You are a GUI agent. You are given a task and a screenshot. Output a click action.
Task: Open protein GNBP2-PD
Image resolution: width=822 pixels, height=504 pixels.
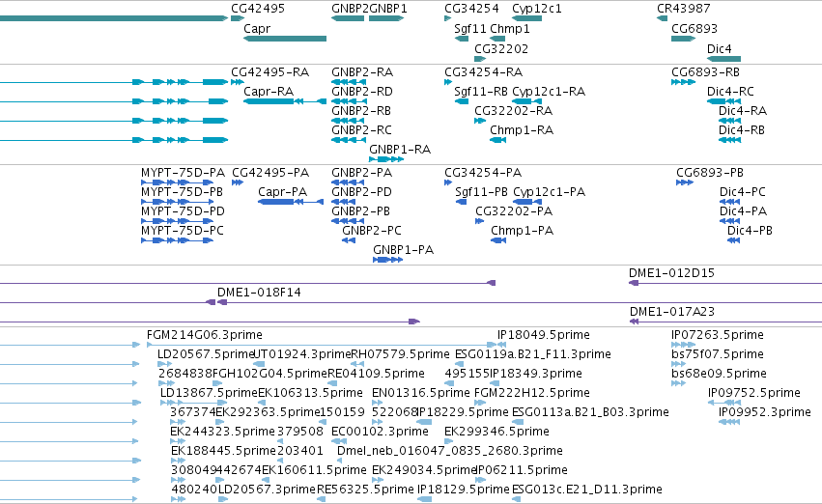pos(361,192)
